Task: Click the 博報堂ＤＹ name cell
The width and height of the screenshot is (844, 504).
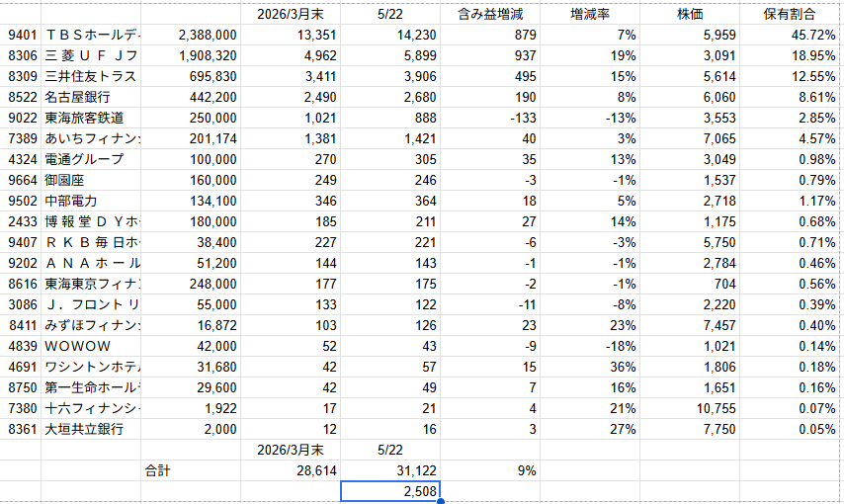Action: click(91, 221)
